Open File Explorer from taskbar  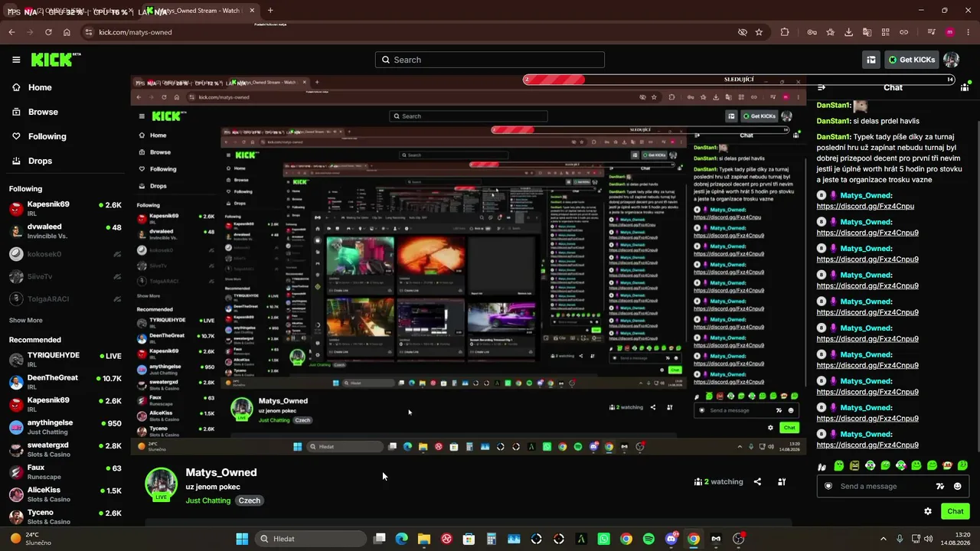(424, 539)
